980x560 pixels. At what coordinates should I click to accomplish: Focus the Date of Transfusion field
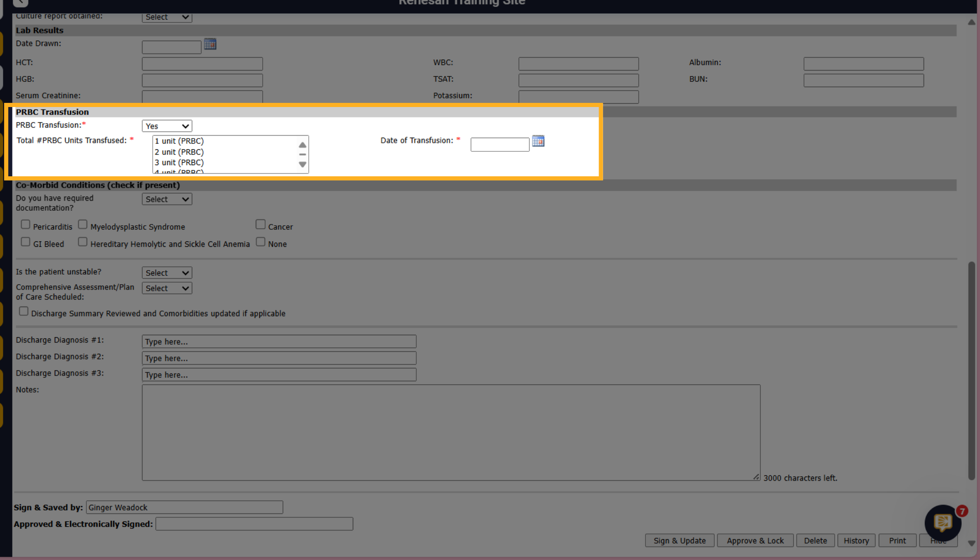pos(500,144)
